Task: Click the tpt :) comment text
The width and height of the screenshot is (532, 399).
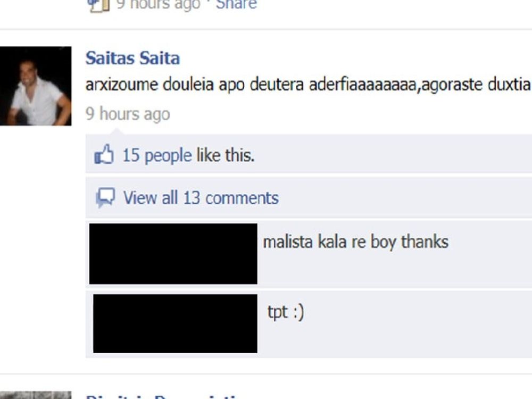Action: (x=286, y=312)
